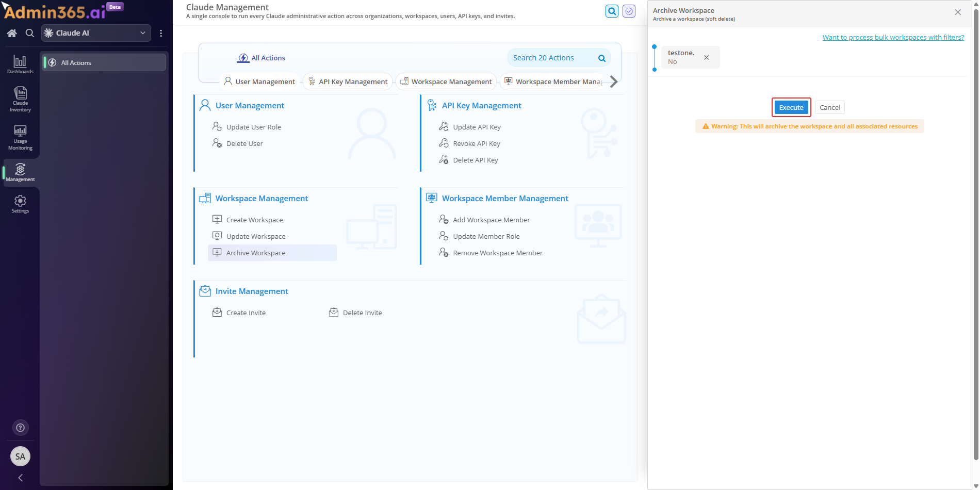Open Usage Monitoring in the sidebar

coord(20,137)
